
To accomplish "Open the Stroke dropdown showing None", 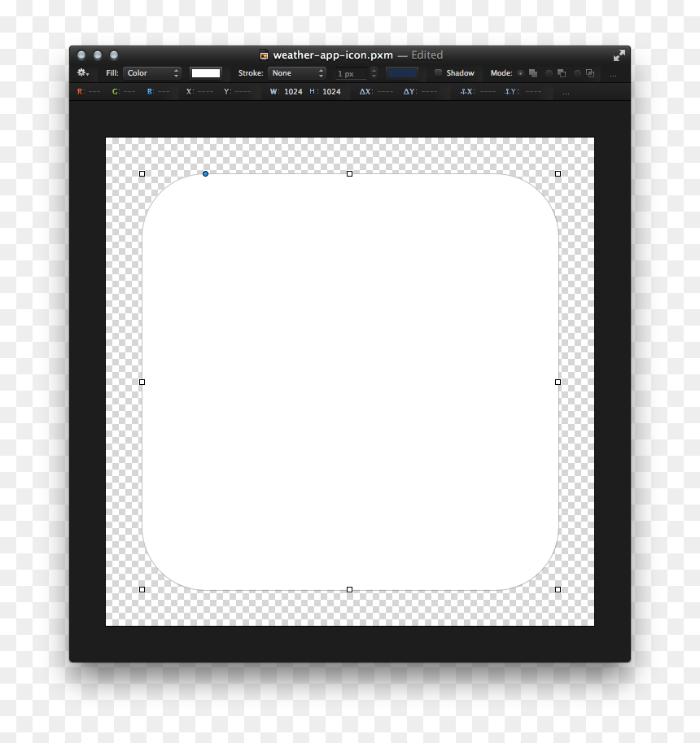I will tap(297, 73).
